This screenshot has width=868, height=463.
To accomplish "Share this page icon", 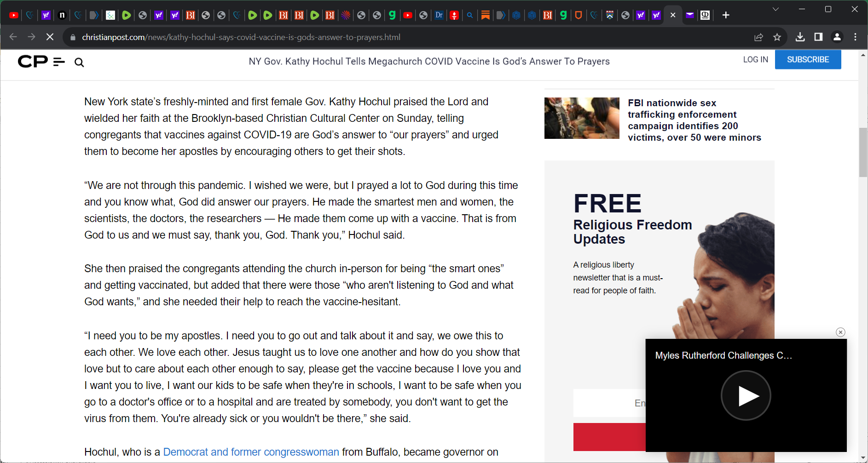I will click(x=758, y=37).
